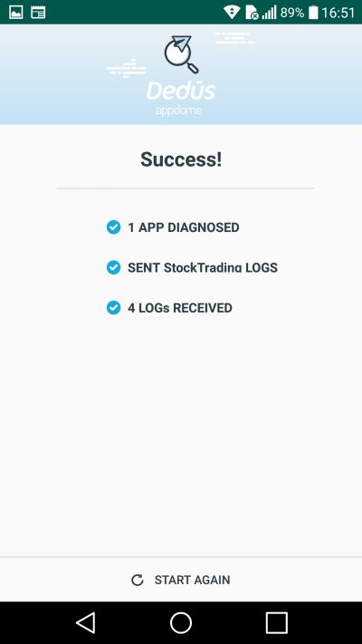
Task: Tap the Android back triangle
Action: coord(86,623)
